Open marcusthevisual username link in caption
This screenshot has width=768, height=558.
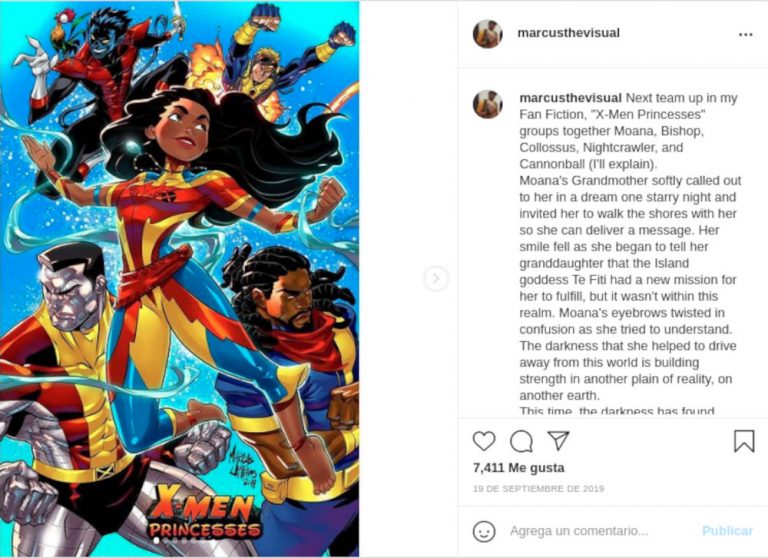coord(570,98)
